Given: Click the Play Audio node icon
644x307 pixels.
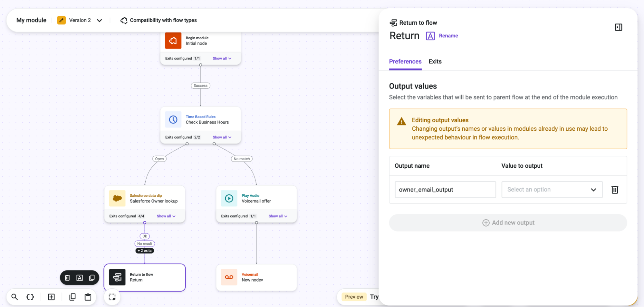Looking at the screenshot, I should [x=229, y=198].
